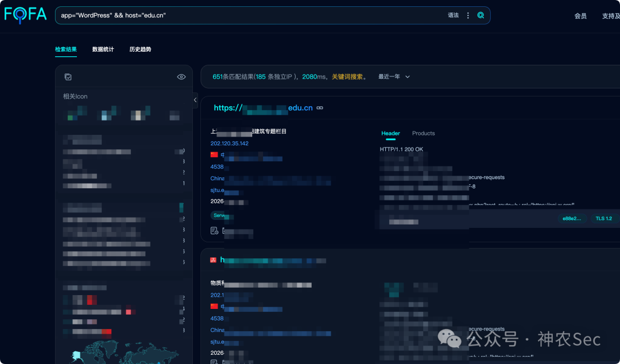The width and height of the screenshot is (620, 364).
Task: Click the HTTP/1.1 200 OK header text
Action: [x=401, y=149]
